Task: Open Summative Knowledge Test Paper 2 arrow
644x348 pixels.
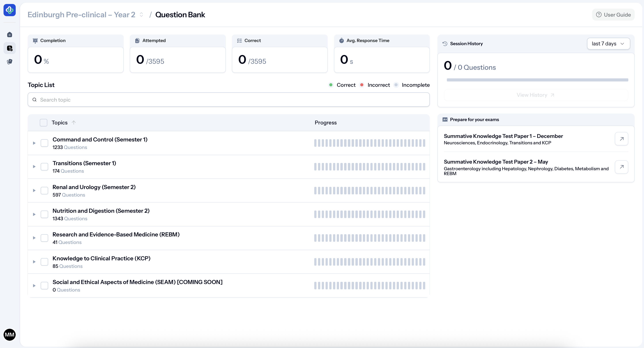Action: (x=621, y=167)
